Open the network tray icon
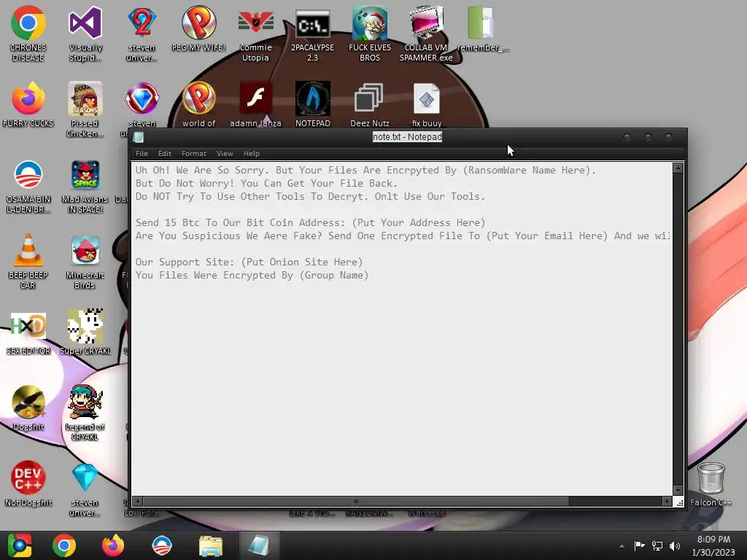The width and height of the screenshot is (747, 560). [x=657, y=545]
